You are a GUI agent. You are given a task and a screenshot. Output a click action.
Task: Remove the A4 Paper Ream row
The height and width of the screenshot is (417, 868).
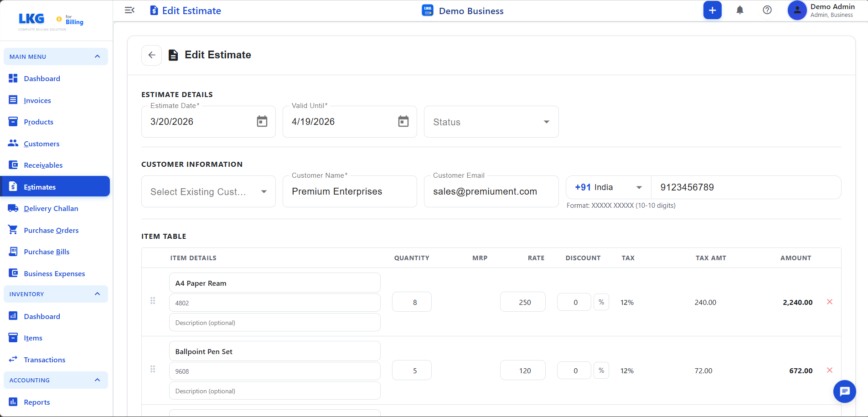pyautogui.click(x=829, y=302)
